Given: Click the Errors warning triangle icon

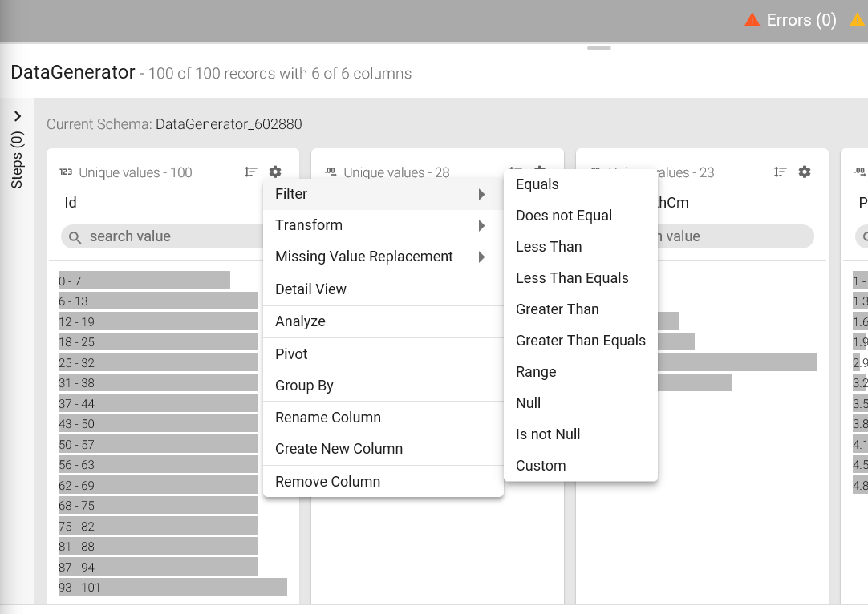Looking at the screenshot, I should tap(752, 20).
